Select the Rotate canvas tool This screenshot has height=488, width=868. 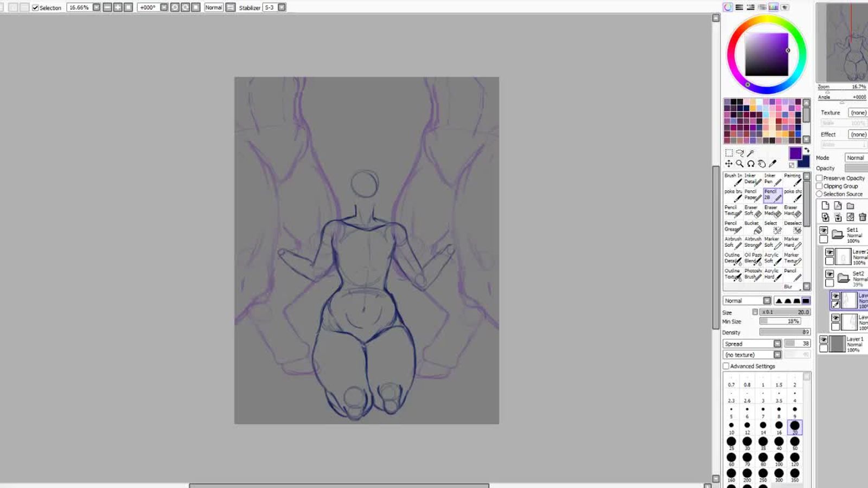pos(751,164)
